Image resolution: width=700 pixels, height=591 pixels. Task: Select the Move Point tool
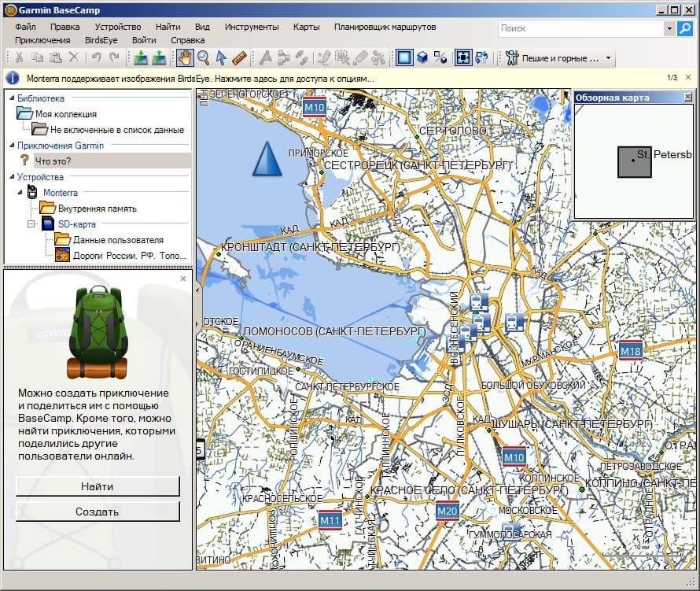coord(342,57)
